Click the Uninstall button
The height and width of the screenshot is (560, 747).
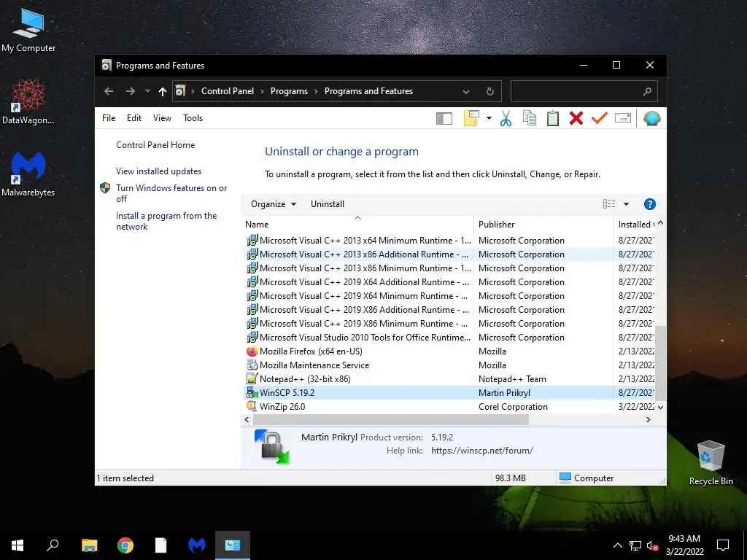tap(328, 204)
